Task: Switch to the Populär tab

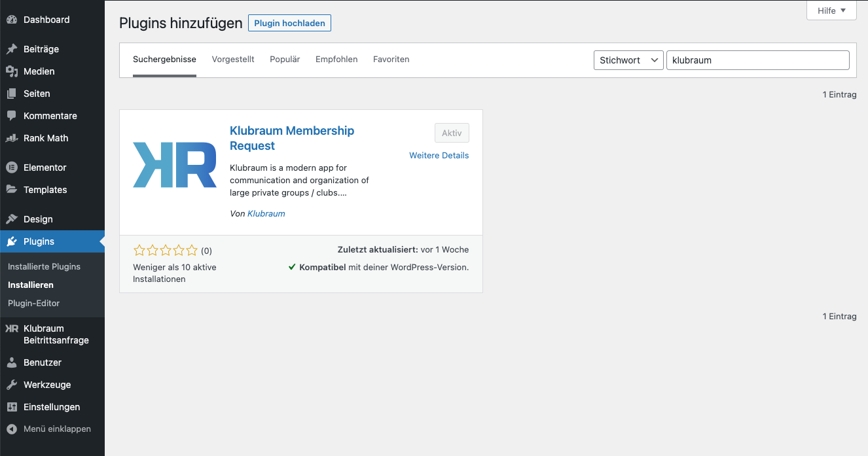Action: (285, 60)
